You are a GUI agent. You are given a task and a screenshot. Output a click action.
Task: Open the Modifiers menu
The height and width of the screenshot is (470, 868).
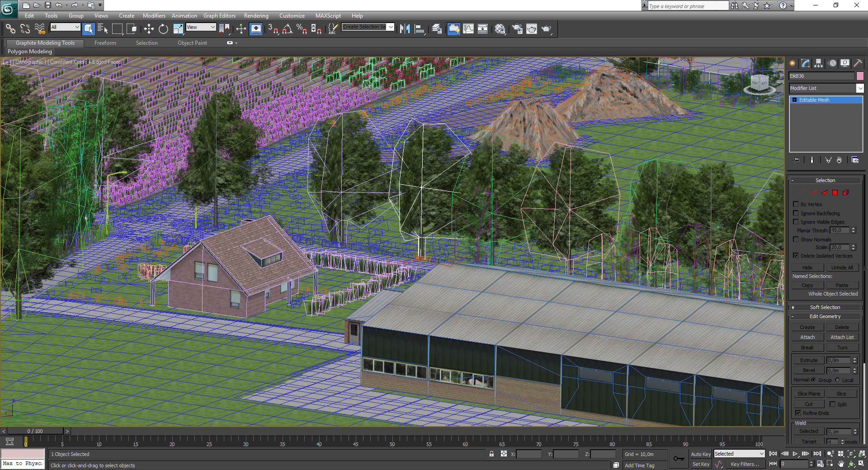tap(154, 15)
